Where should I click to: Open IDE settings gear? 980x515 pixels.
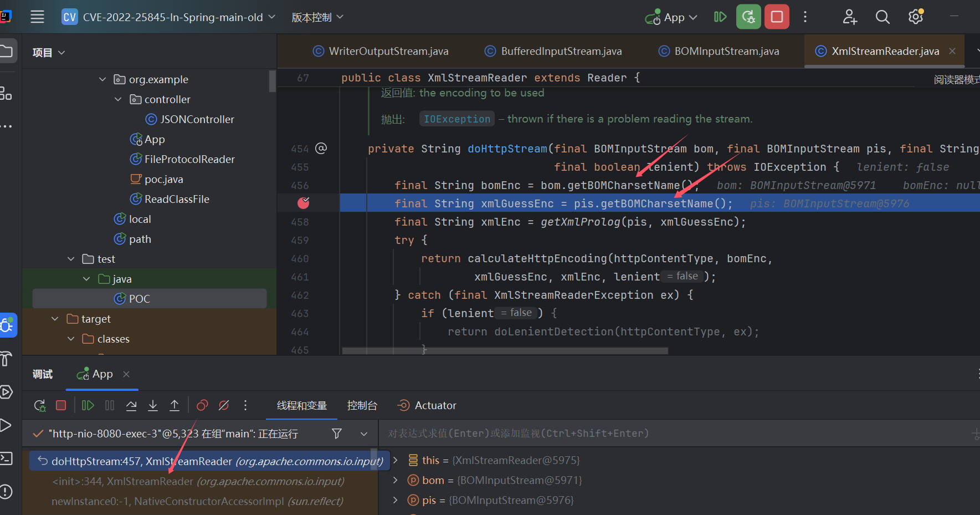point(916,17)
